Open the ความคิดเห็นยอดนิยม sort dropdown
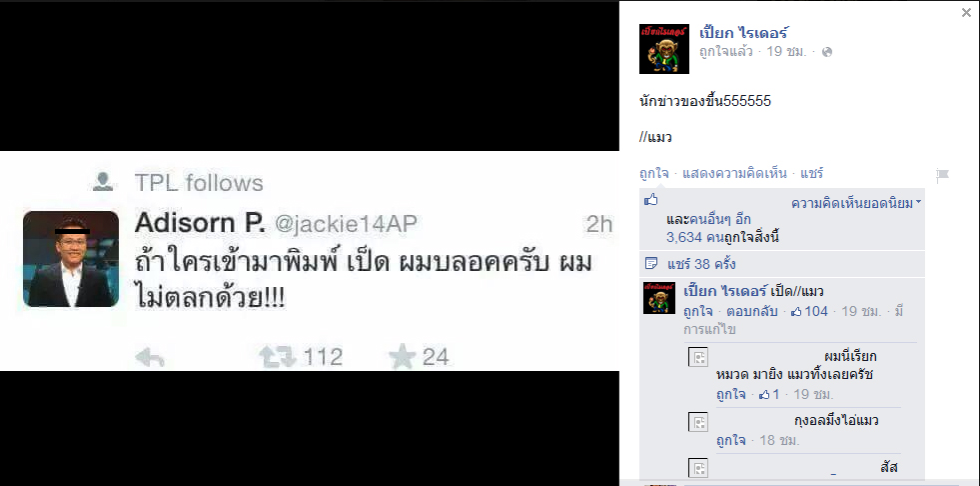 tap(855, 203)
